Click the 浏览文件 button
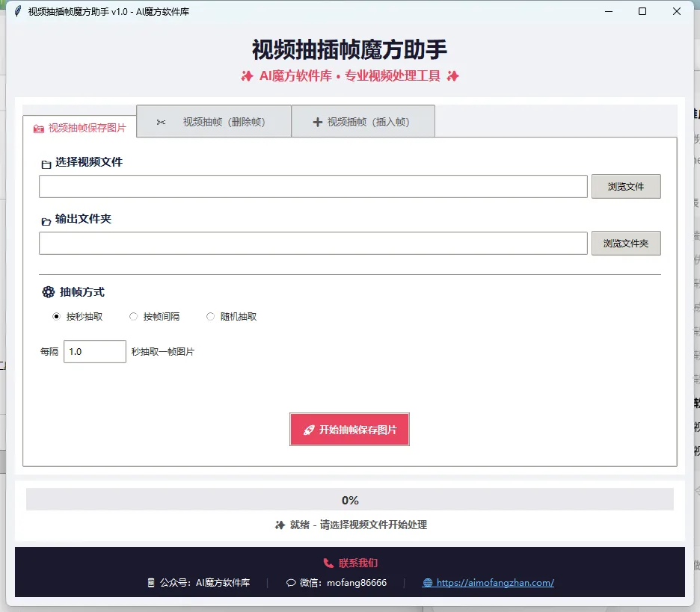Viewport: 700px width, 612px height. click(626, 187)
